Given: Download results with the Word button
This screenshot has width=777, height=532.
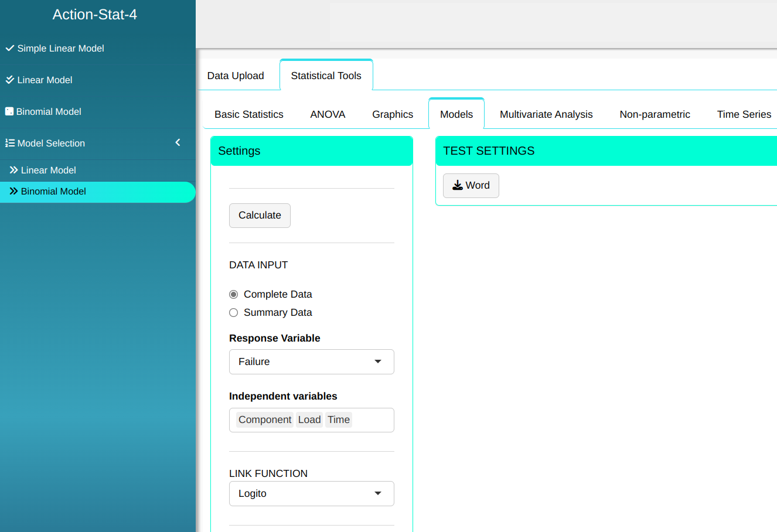Looking at the screenshot, I should tap(471, 186).
